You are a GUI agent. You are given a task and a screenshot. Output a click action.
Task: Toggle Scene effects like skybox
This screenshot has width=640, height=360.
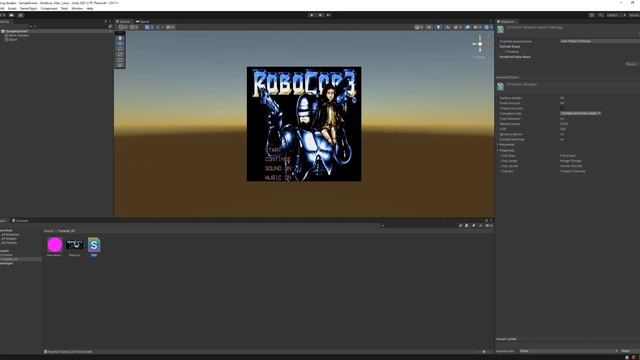point(456,27)
